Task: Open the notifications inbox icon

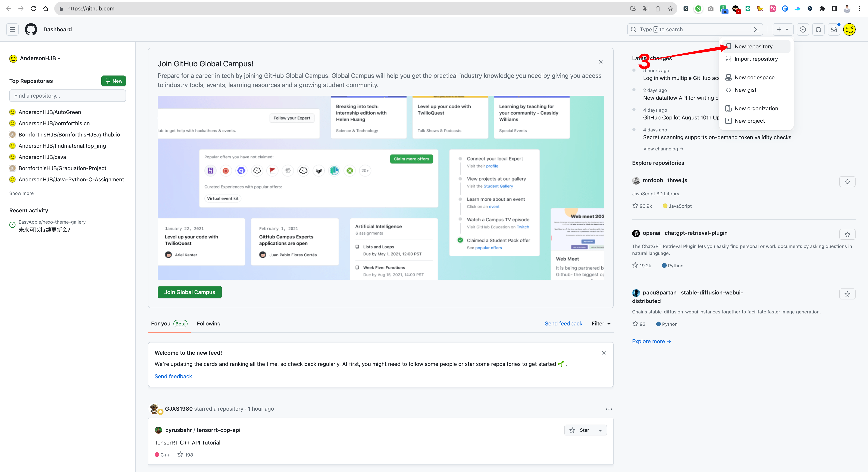Action: click(x=834, y=30)
